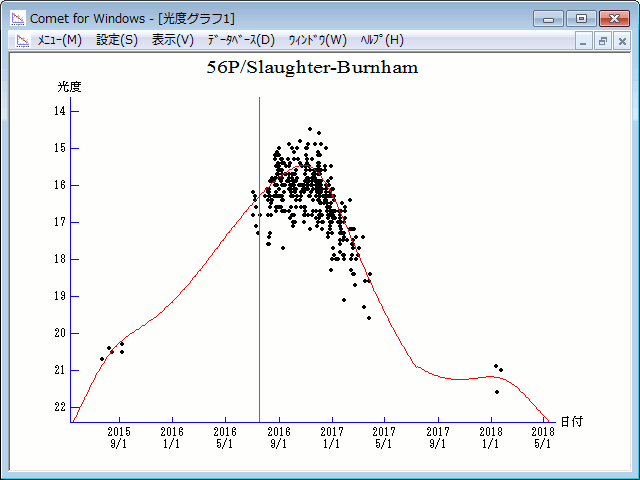
Task: Open the データベース(D) database menu
Action: [x=241, y=40]
